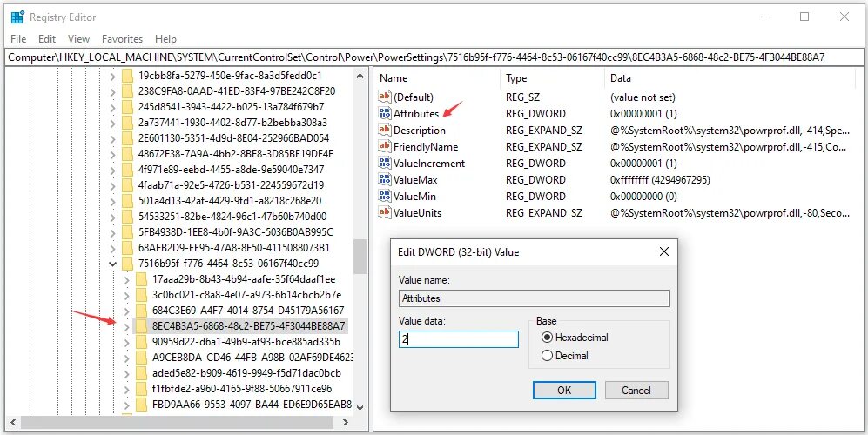Select the Attributes DWORD value icon
Screen dimensions: 868x435
pyautogui.click(x=384, y=113)
